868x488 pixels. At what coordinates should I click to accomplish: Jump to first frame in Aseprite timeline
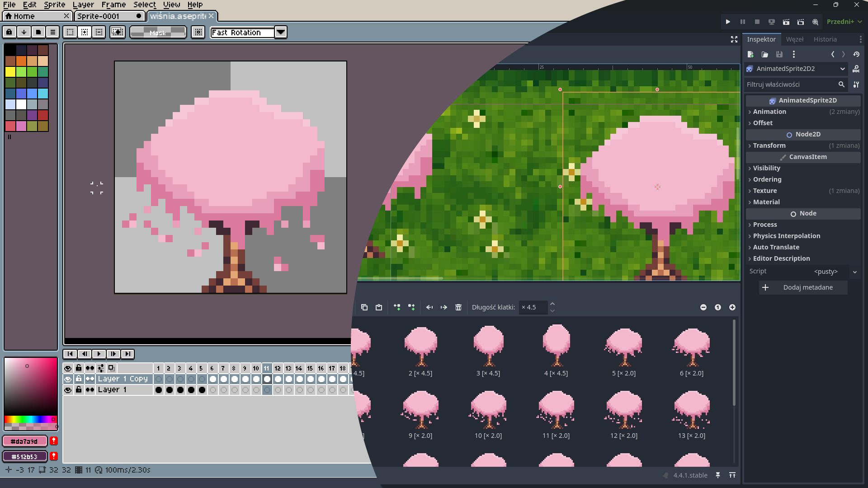pyautogui.click(x=70, y=354)
